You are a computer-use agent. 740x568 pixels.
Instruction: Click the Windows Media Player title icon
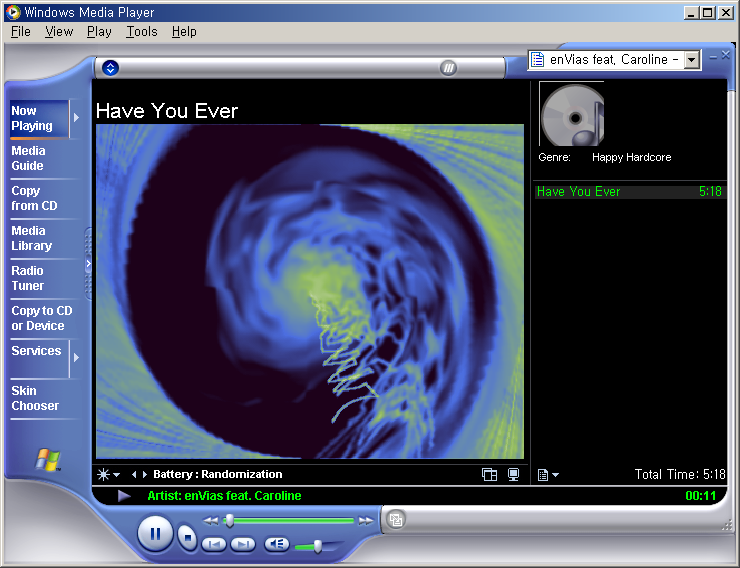point(13,12)
